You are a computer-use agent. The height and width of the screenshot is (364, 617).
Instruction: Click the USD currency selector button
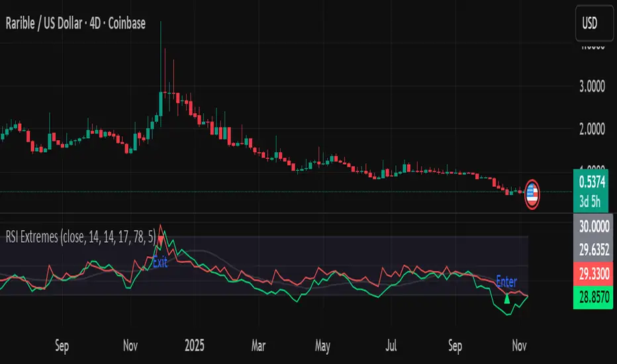(594, 23)
